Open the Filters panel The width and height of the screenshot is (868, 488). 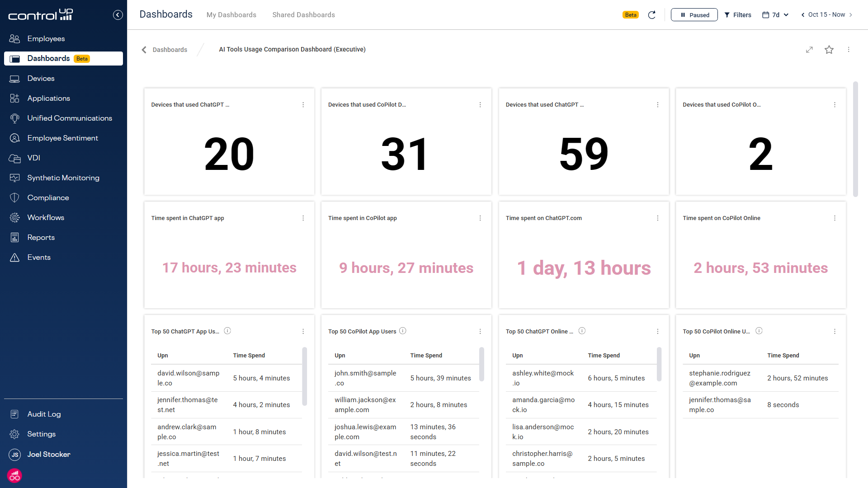click(x=738, y=15)
